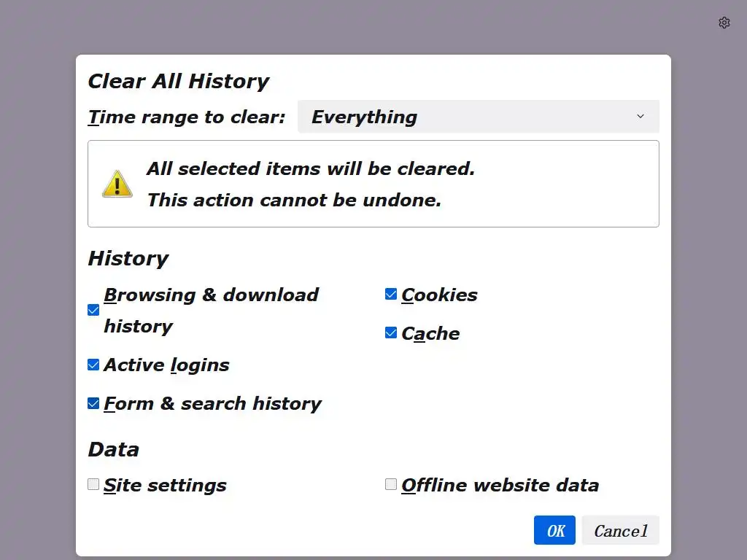Click the Cancel button
The width and height of the screenshot is (747, 560).
click(620, 531)
